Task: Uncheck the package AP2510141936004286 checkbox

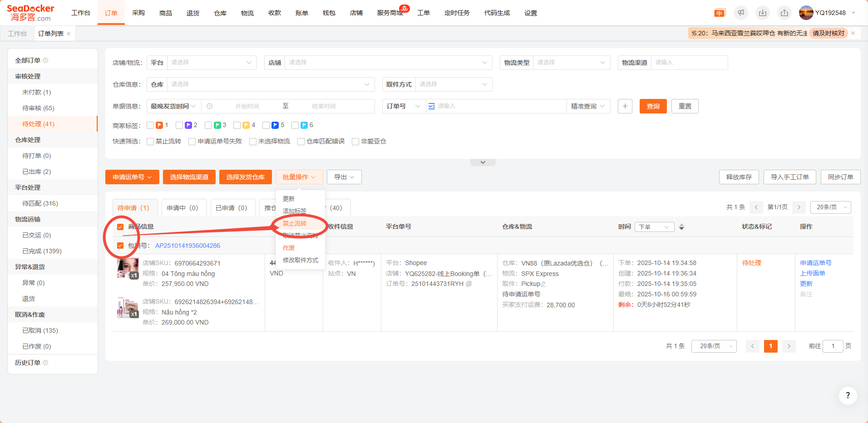Action: point(120,246)
